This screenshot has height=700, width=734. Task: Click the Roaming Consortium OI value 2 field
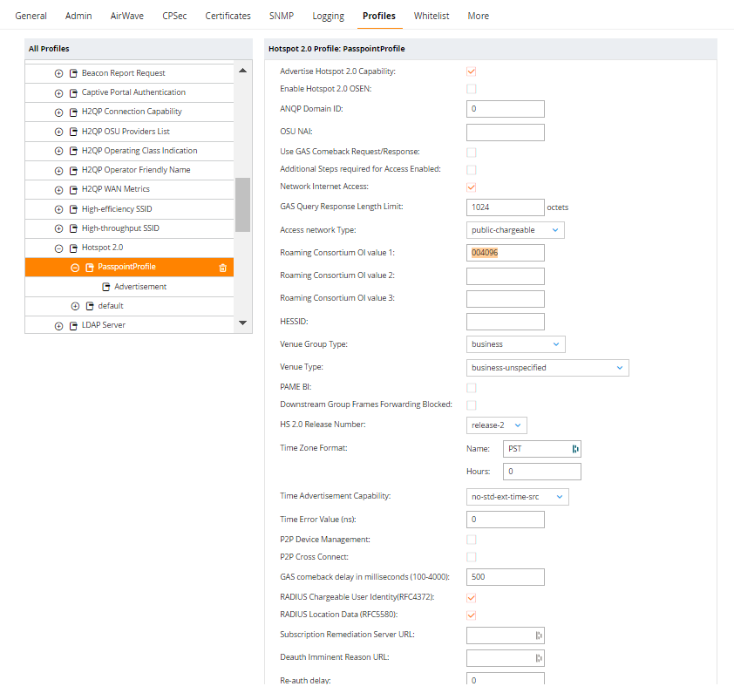505,275
